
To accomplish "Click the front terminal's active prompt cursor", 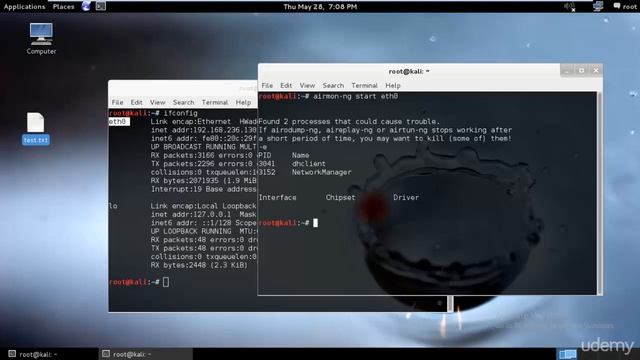I will [x=316, y=223].
